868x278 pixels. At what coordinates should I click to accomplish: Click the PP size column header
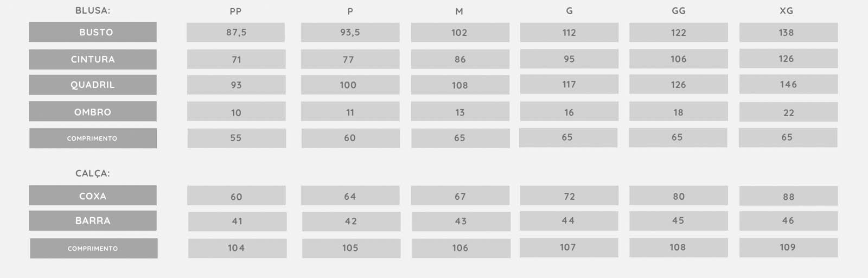tap(235, 11)
